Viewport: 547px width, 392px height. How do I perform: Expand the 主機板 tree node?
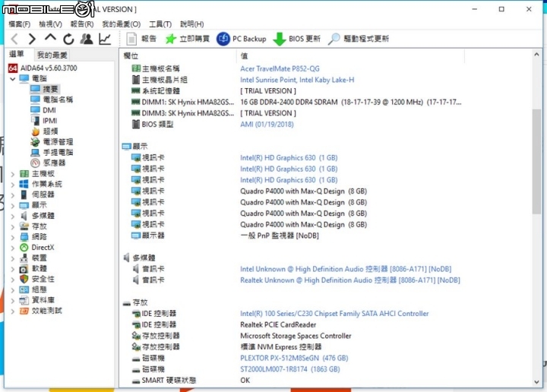coord(13,174)
